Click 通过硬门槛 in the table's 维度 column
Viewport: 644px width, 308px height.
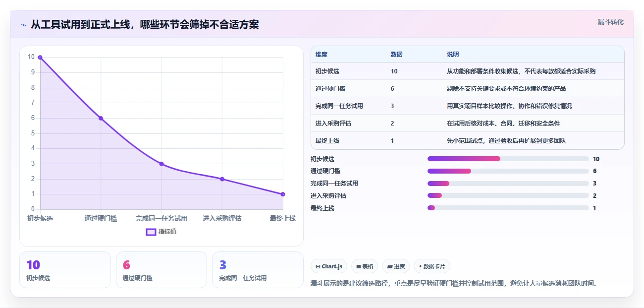(x=330, y=89)
